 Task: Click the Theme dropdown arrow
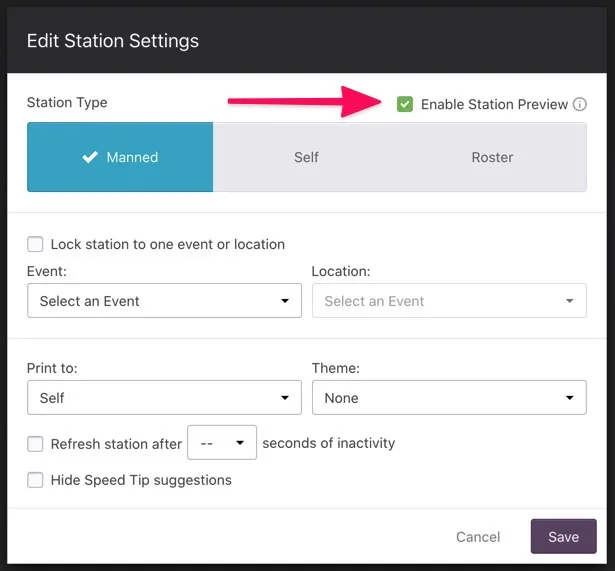pos(570,398)
